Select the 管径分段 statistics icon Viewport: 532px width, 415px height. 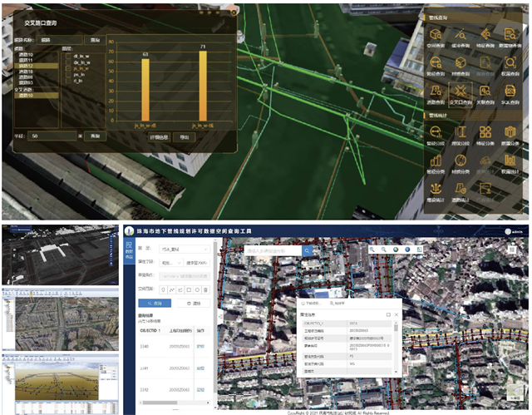coord(436,133)
